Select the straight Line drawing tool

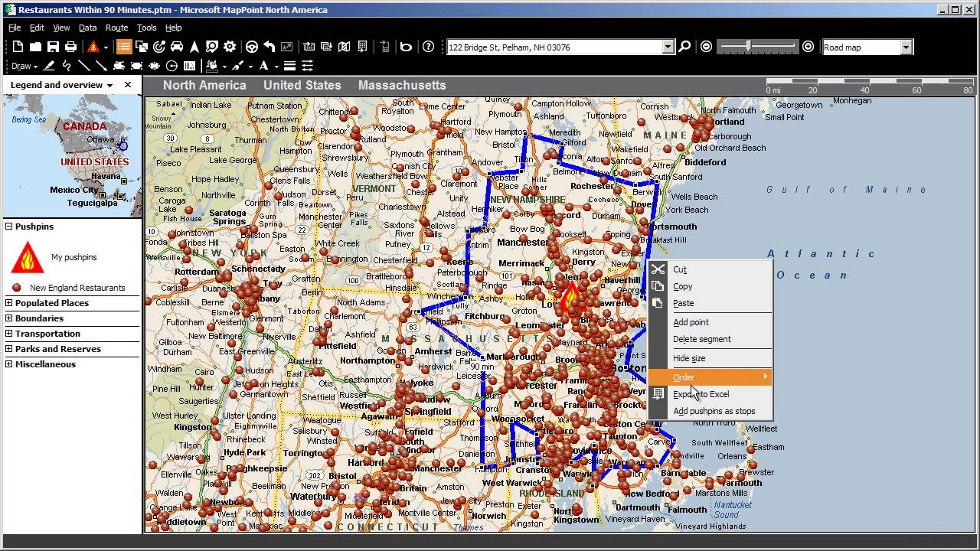tap(83, 66)
